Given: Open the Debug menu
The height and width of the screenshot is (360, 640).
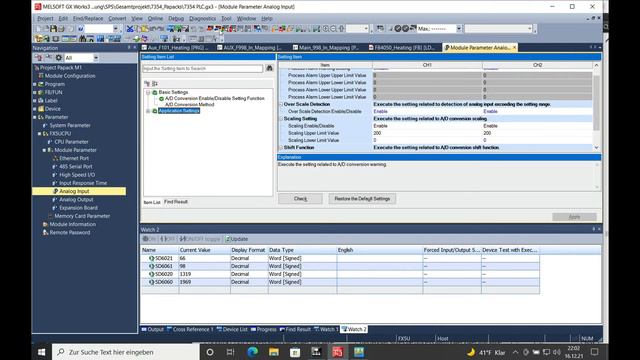Looking at the screenshot, I should coord(176,18).
